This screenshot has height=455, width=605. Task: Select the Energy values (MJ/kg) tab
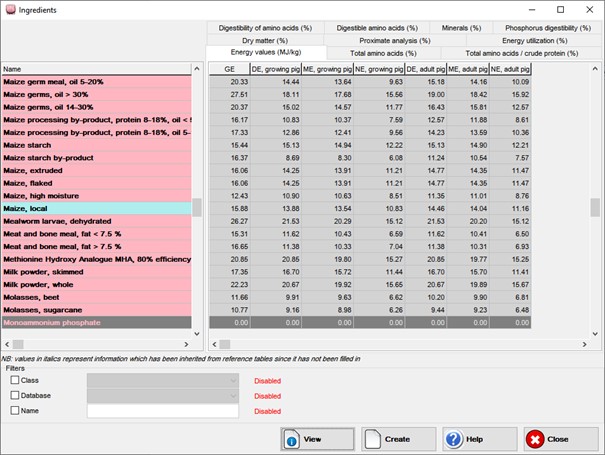click(266, 52)
